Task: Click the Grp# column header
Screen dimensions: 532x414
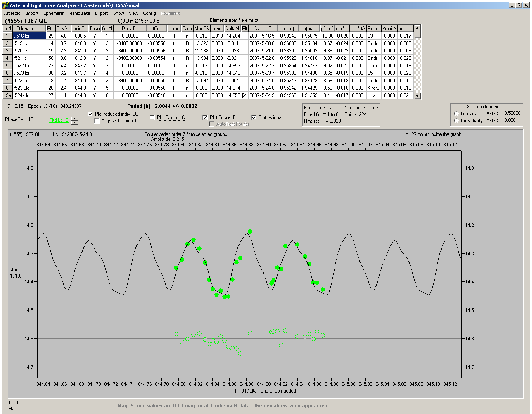Action: click(x=107, y=29)
